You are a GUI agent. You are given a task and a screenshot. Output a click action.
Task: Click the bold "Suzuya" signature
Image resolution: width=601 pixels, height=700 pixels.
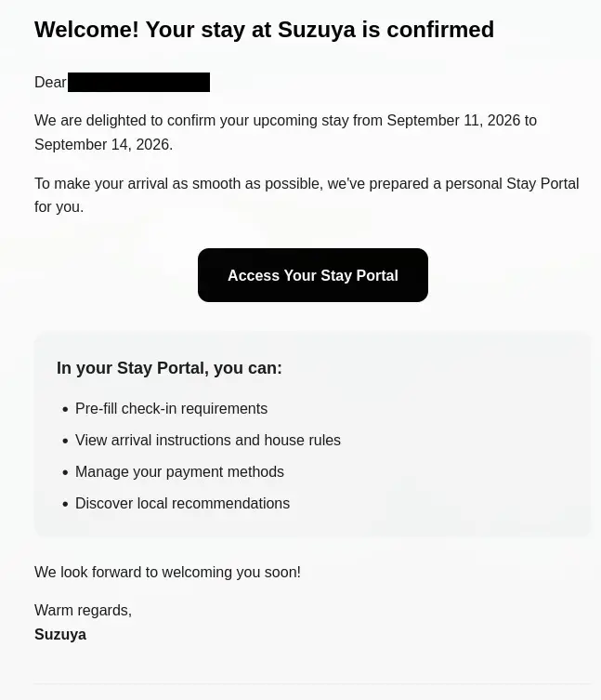(60, 635)
